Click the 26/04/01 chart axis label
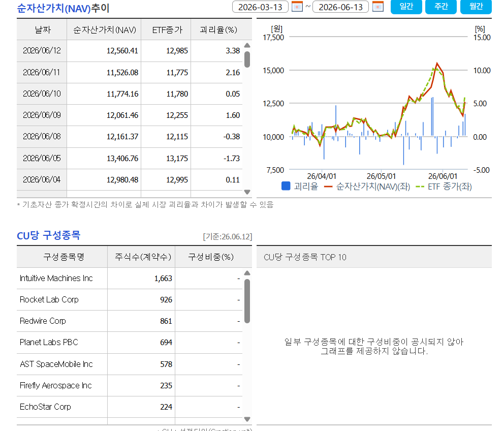 (x=322, y=176)
